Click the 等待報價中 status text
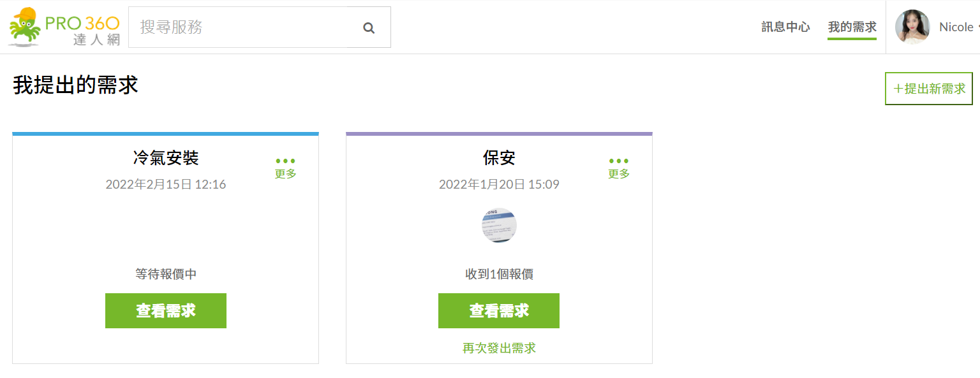 (166, 274)
